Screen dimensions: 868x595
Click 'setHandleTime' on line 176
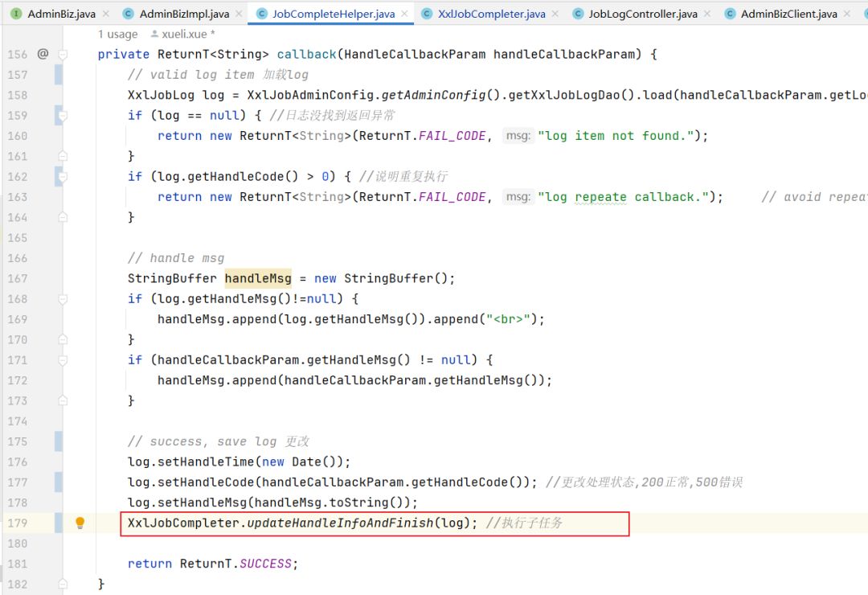click(206, 462)
